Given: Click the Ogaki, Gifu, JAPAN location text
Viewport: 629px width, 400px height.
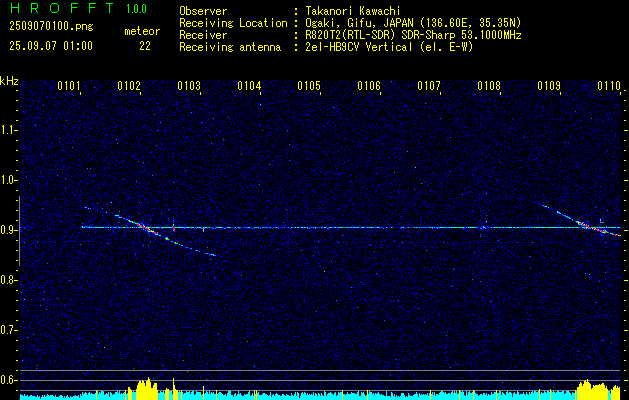Looking at the screenshot, I should (x=413, y=23).
